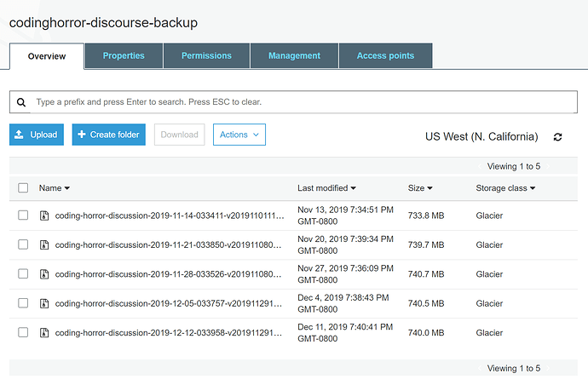The width and height of the screenshot is (588, 385).
Task: Click file icon for 2019-11-28 backup
Action: point(44,274)
